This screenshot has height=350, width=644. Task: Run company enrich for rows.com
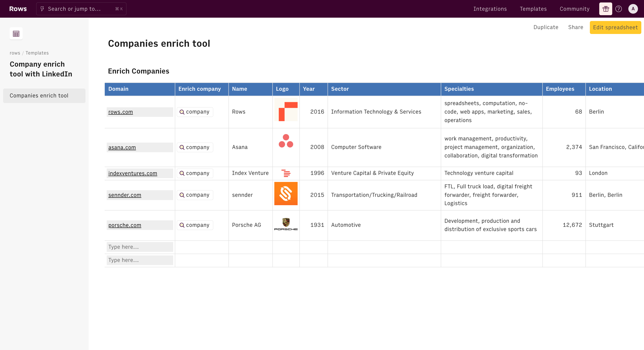195,112
